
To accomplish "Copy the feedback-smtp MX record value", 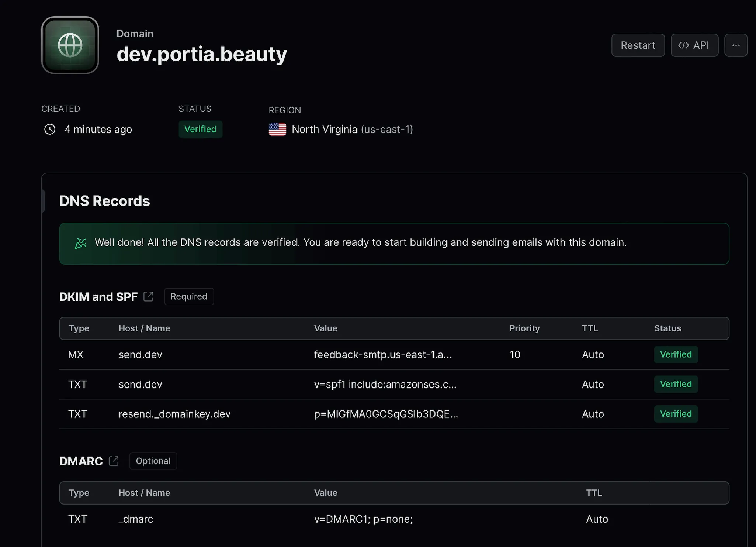I will [382, 355].
